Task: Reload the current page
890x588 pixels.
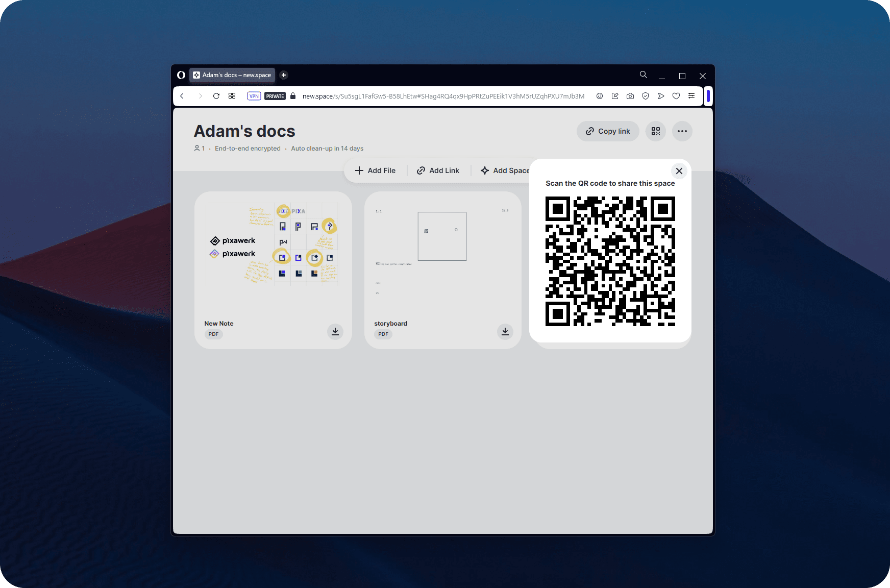Action: coord(216,96)
